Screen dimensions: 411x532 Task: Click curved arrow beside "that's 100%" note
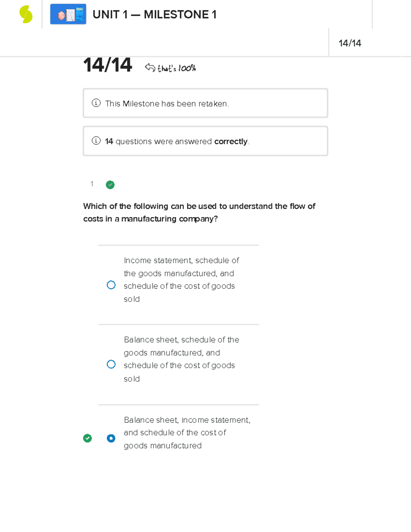(150, 67)
